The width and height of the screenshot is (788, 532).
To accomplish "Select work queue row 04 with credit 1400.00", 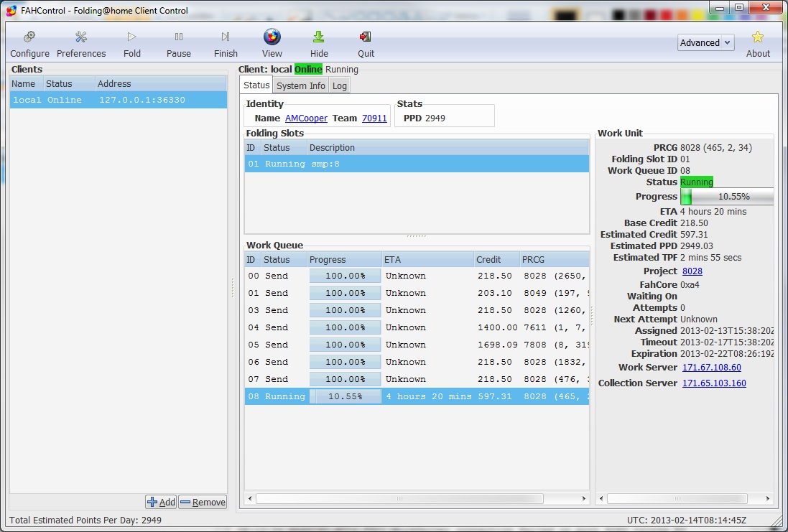I will click(417, 327).
